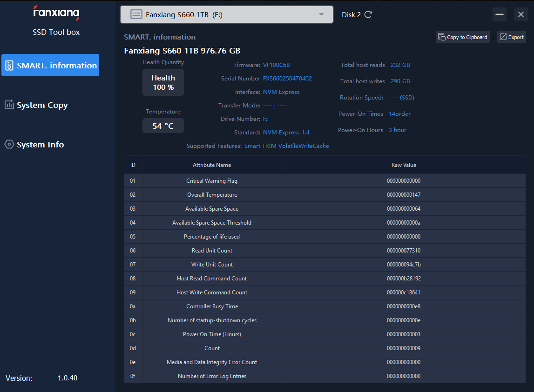Open the Fanxiang S660 1TB drive dropdown
This screenshot has width=534, height=392.
[x=226, y=14]
